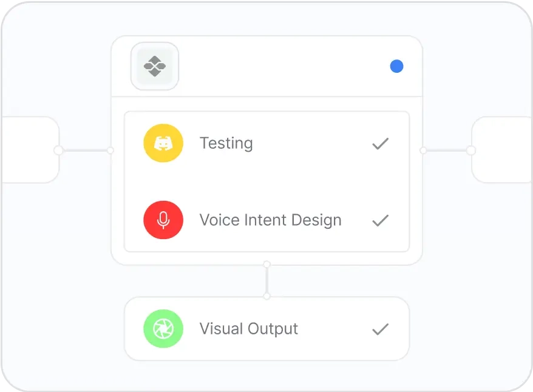Click the right connector node on main card
Image resolution: width=533 pixels, height=392 pixels.
423,150
